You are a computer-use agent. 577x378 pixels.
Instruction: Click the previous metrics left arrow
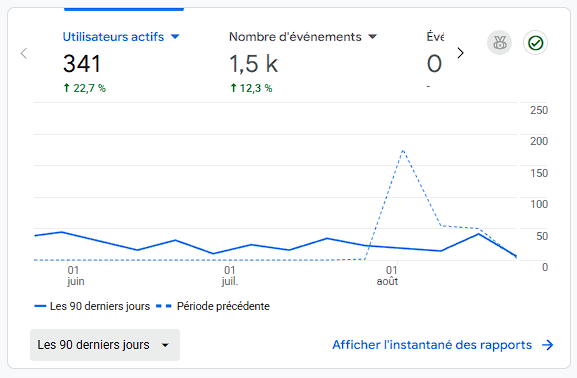pos(24,53)
